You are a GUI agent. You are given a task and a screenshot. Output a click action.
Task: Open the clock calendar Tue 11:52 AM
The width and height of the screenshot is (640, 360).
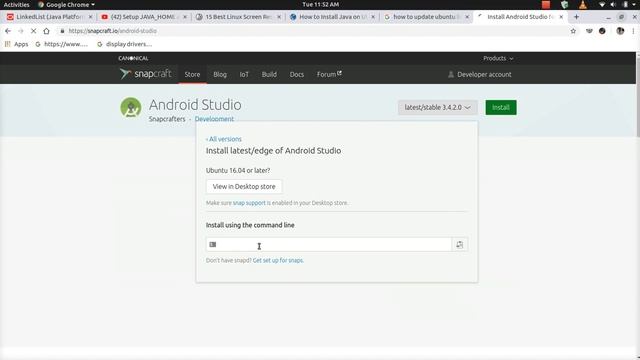click(x=320, y=4)
